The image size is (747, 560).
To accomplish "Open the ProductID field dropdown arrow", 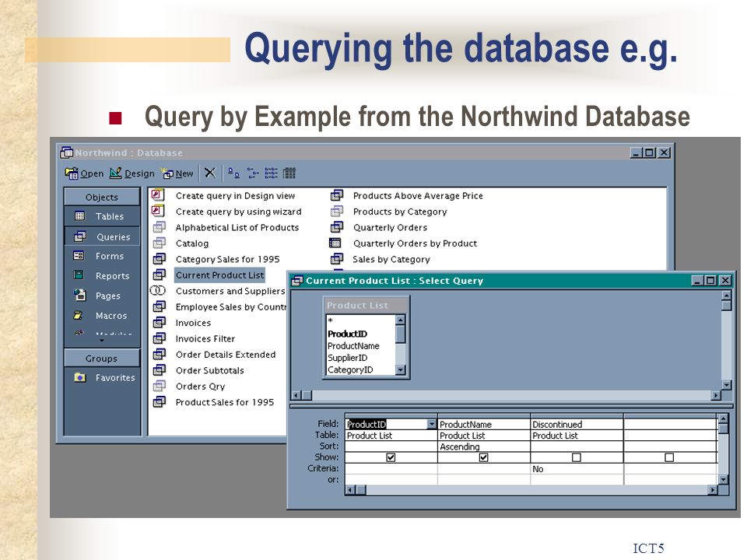I will [x=432, y=424].
